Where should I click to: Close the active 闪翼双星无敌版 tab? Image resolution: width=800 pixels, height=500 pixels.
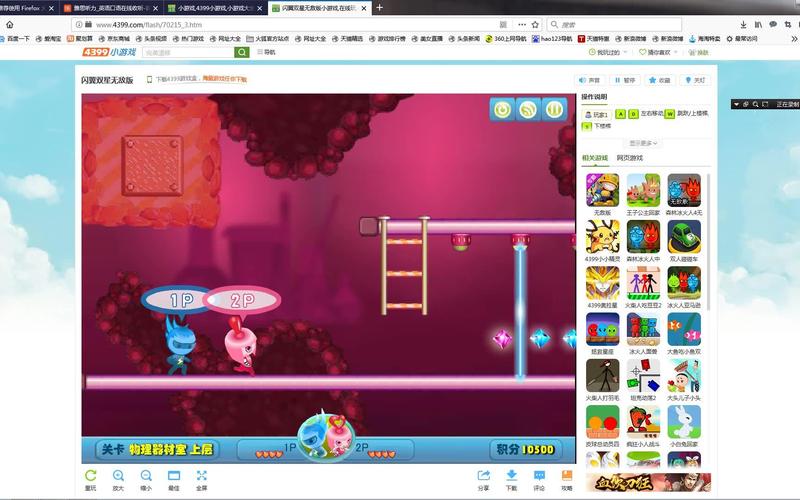point(364,8)
